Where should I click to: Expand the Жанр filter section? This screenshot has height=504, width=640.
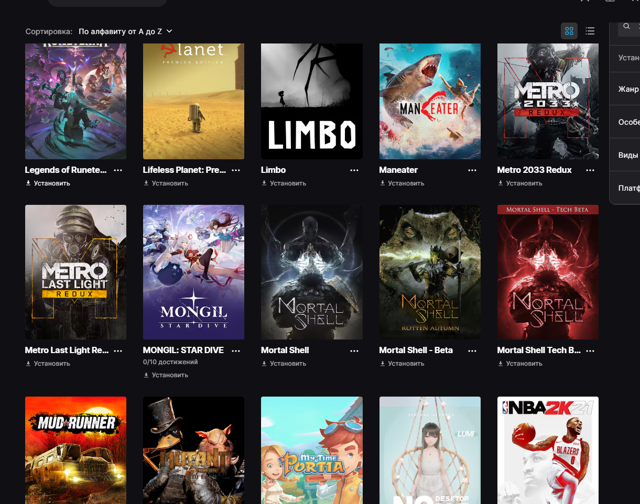(x=625, y=89)
